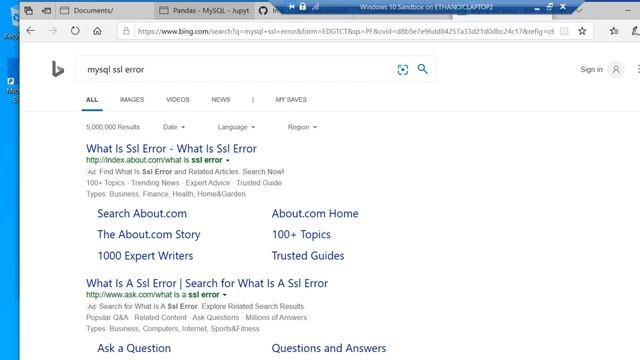Open the Language filter dropdown
This screenshot has height=360, width=640.
(236, 127)
